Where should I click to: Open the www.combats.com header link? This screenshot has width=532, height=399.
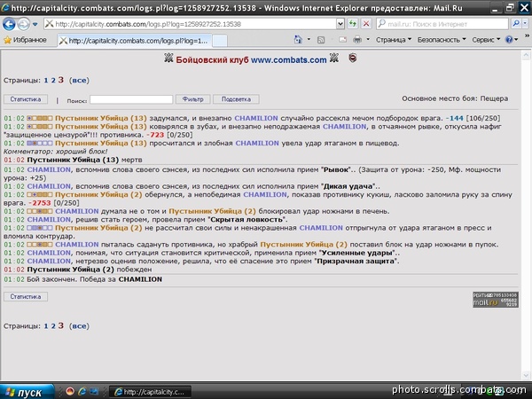(289, 60)
